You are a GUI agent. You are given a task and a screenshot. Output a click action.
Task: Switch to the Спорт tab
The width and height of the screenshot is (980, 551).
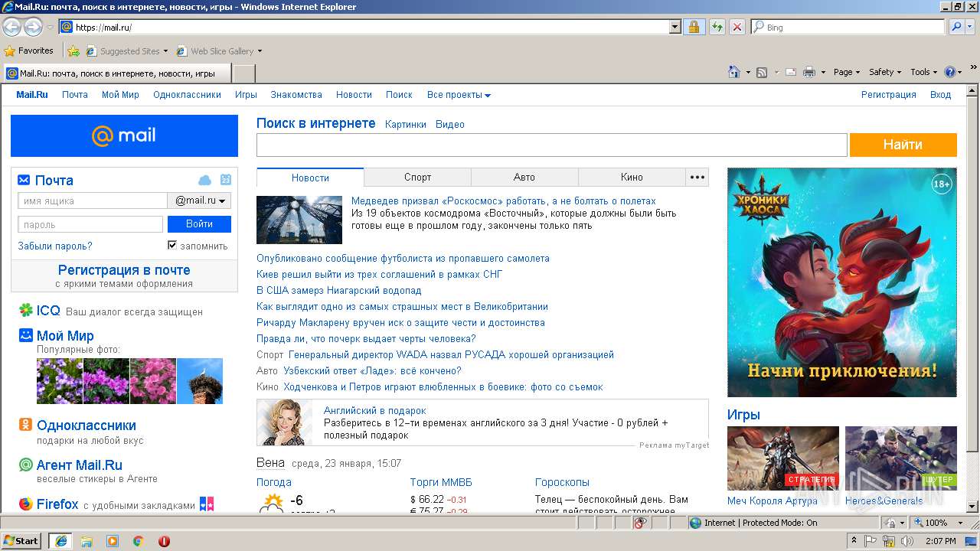pos(417,178)
